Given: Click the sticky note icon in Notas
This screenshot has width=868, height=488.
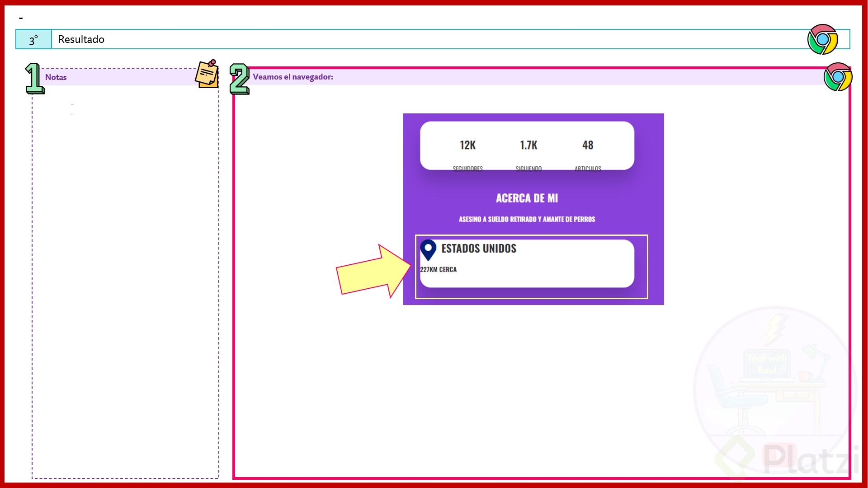Looking at the screenshot, I should (207, 74).
